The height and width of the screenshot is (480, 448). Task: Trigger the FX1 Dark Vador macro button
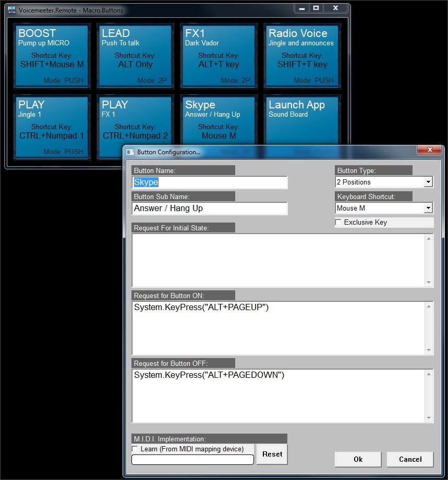pyautogui.click(x=219, y=56)
